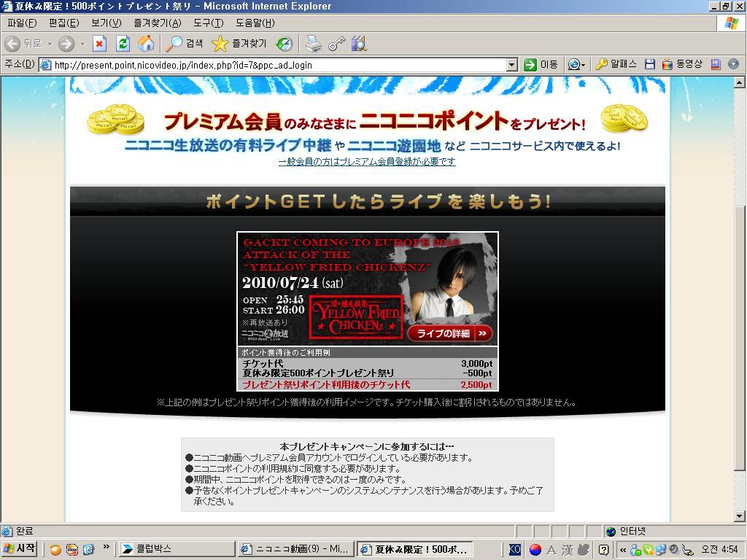Click the address URL input field
The width and height of the screenshot is (747, 560).
[279, 65]
